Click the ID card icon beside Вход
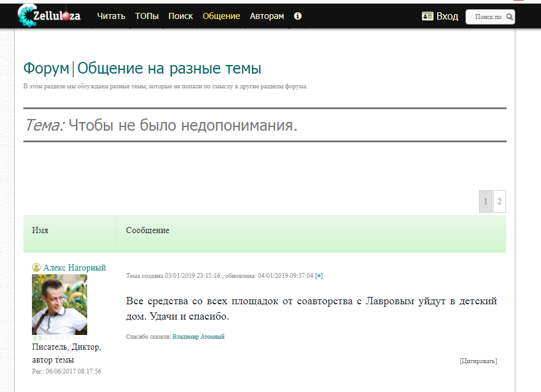Screen dimensions: 541x392 tap(428, 17)
